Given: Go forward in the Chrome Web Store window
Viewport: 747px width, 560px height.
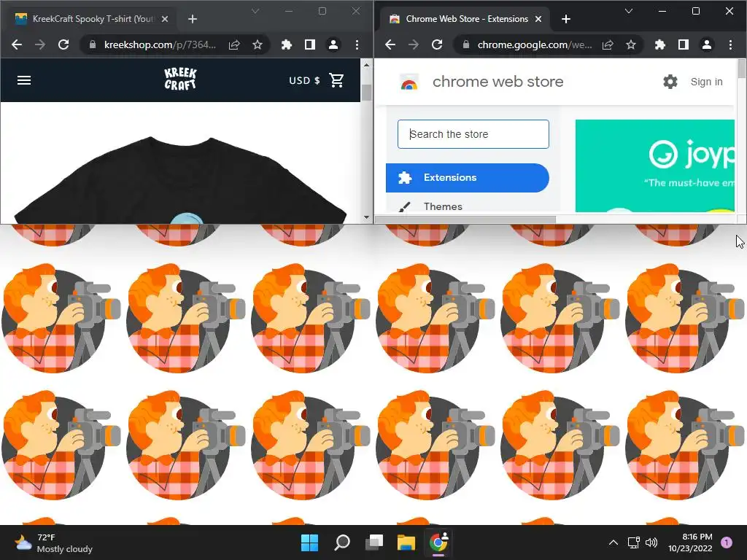Looking at the screenshot, I should pyautogui.click(x=414, y=44).
